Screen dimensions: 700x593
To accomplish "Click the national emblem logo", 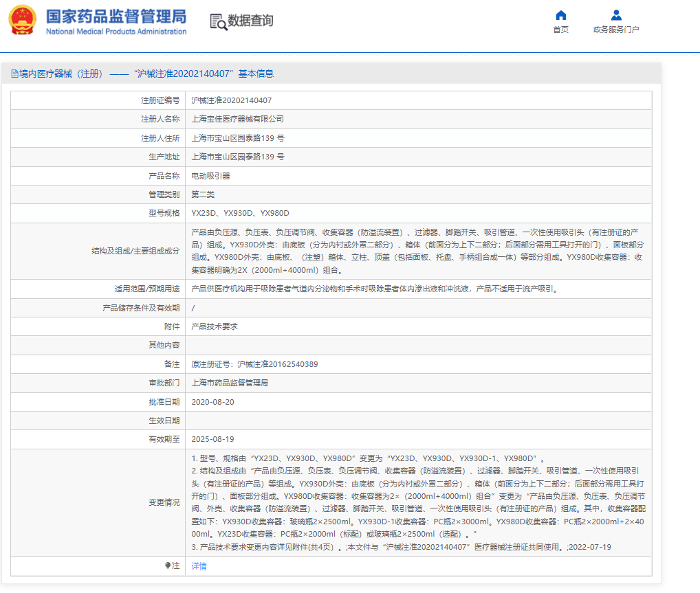I will pos(22,20).
